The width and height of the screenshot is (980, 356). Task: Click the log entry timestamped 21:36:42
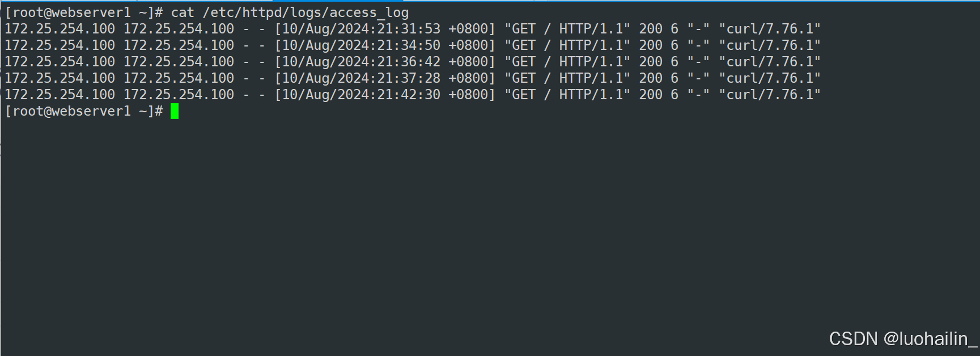(413, 62)
